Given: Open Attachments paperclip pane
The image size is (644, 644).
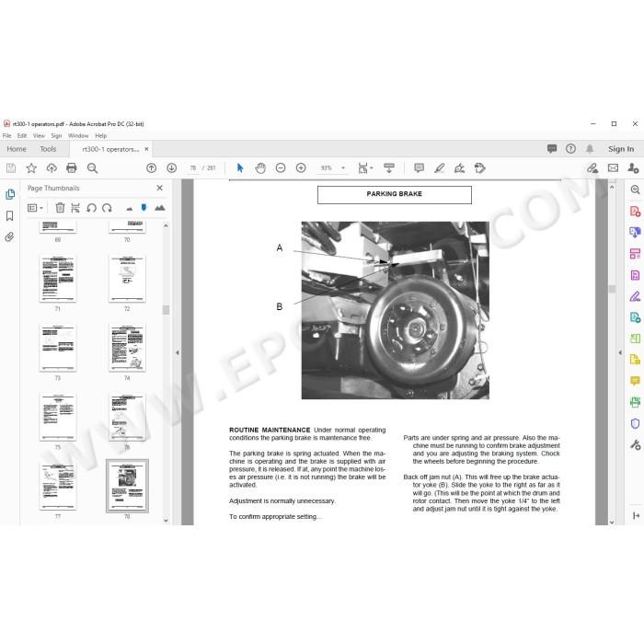Looking at the screenshot, I should pyautogui.click(x=10, y=237).
